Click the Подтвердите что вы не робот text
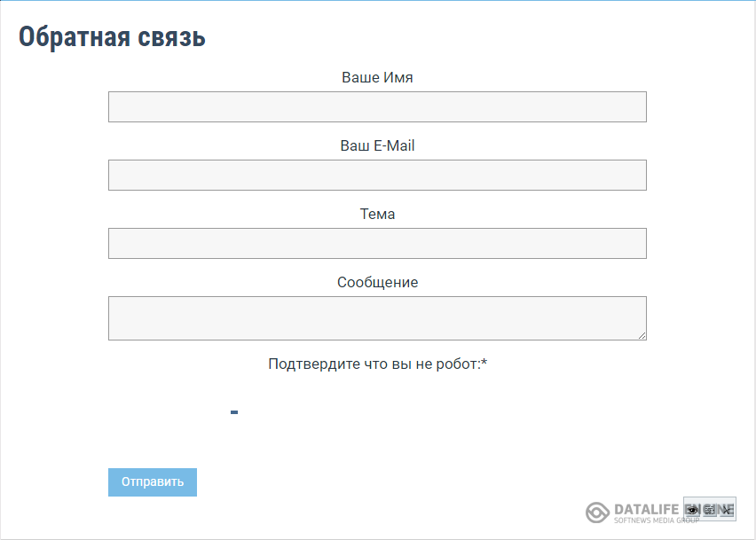Image resolution: width=756 pixels, height=540 pixels. (x=377, y=364)
